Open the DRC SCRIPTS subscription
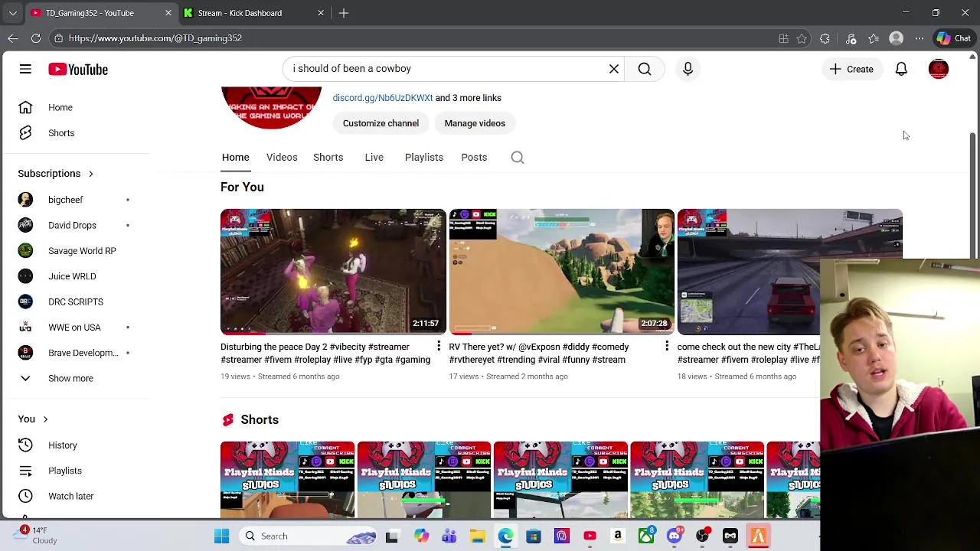 coord(77,302)
